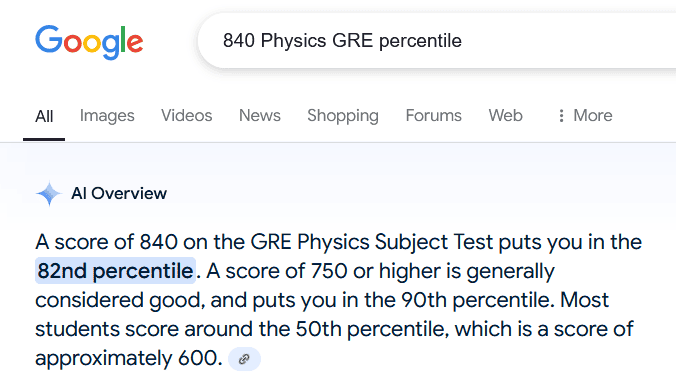Screen dimensions: 676x388
Task: Click the '90th percentile' text
Action: click(478, 300)
